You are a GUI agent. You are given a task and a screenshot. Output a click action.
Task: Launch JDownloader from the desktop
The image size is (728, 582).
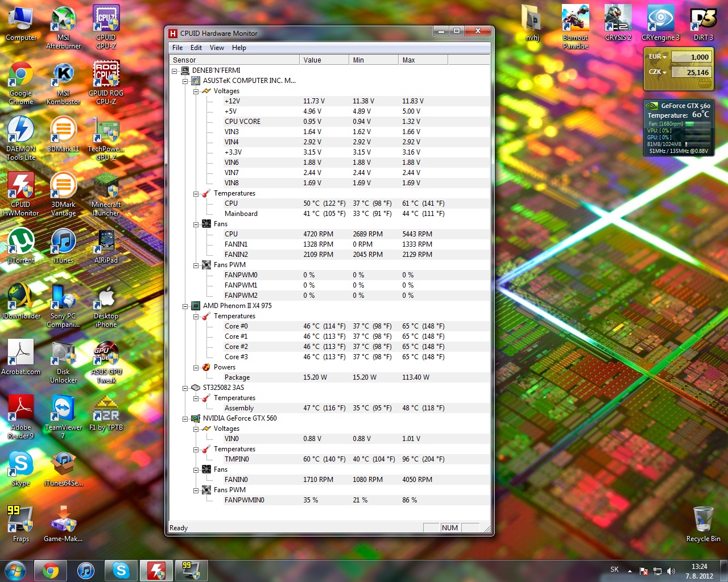21,302
